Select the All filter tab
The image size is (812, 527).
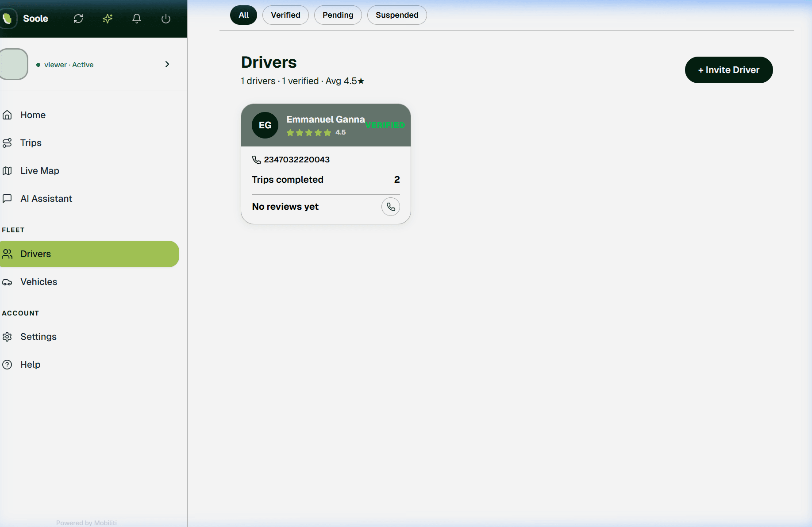(x=243, y=15)
